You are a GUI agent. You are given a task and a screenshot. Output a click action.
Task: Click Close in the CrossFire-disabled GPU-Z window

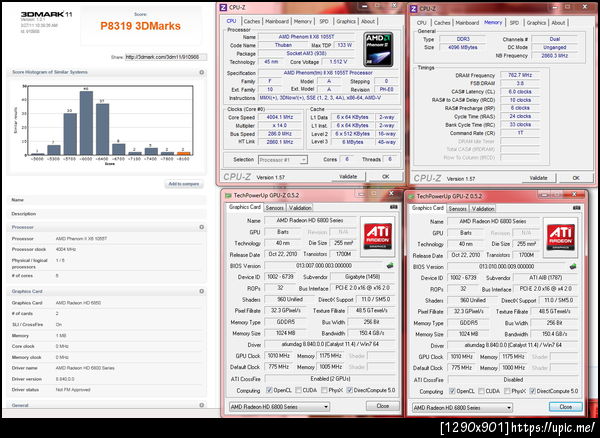[566, 407]
